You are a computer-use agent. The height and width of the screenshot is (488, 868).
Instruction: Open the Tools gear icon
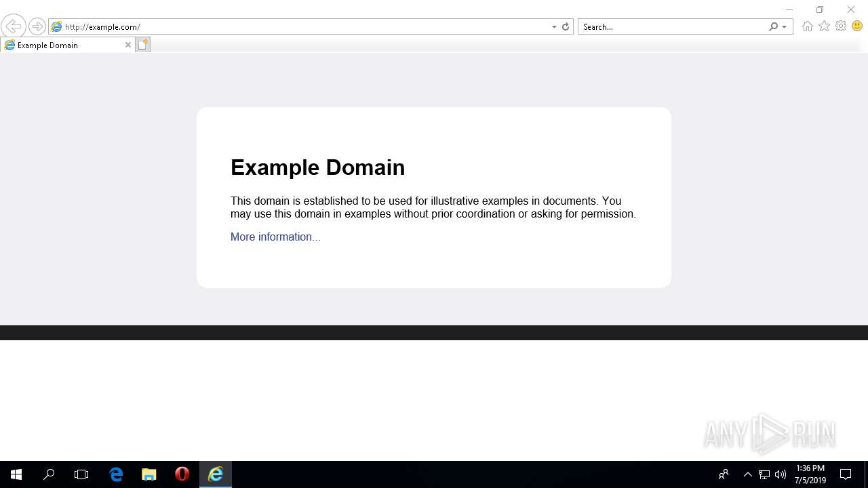pos(841,26)
